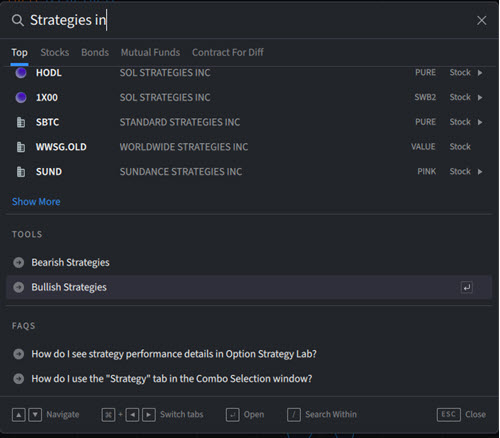500x438 pixels.
Task: Open FAQ about Option Strategy Lab performance
Action: [174, 354]
